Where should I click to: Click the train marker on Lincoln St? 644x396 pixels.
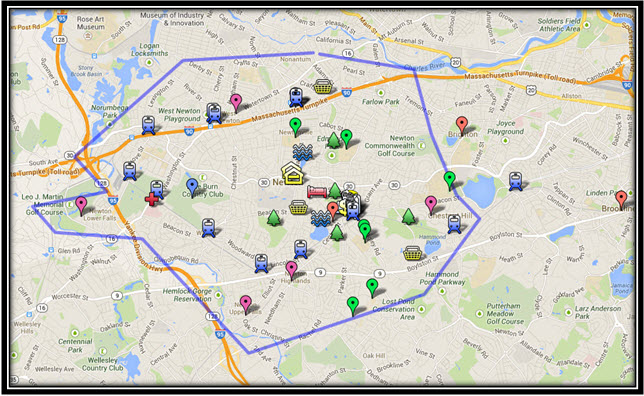[301, 249]
